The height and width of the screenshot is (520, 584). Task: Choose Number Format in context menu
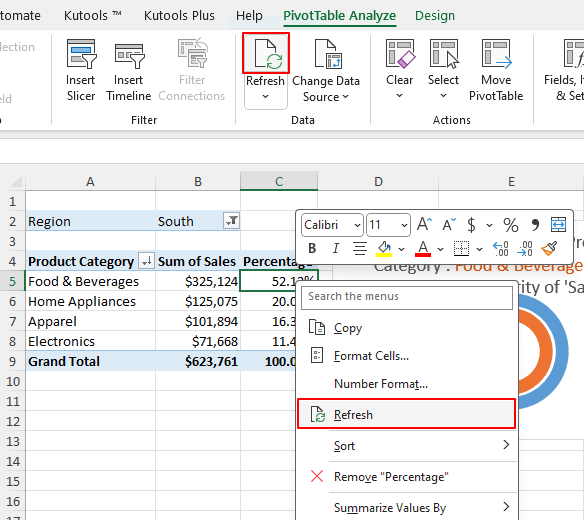(x=407, y=384)
